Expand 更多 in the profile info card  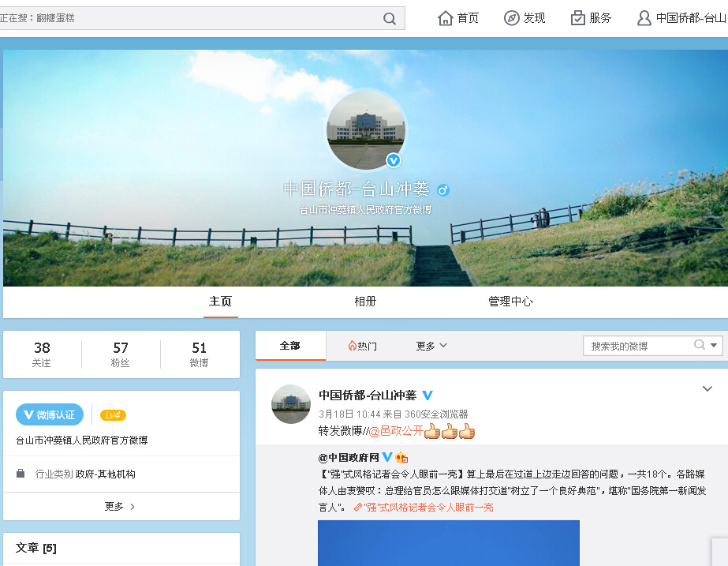tap(121, 507)
